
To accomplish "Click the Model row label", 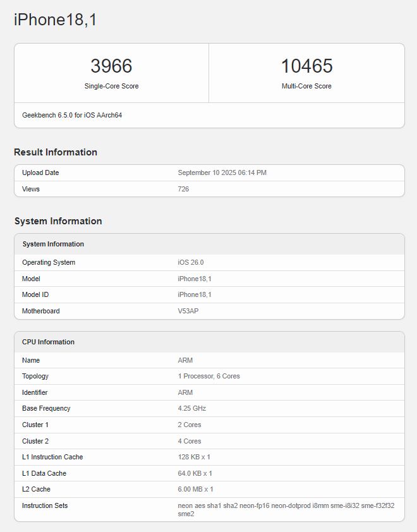I will click(31, 279).
